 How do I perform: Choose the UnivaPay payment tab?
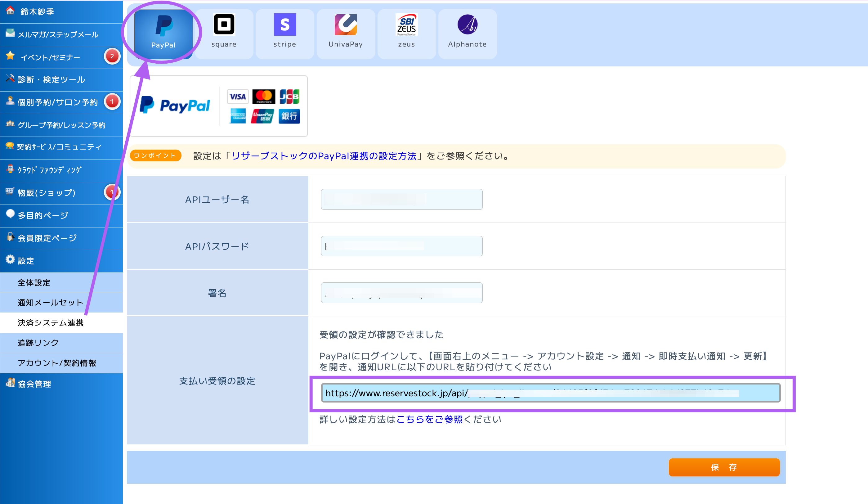coord(346,34)
